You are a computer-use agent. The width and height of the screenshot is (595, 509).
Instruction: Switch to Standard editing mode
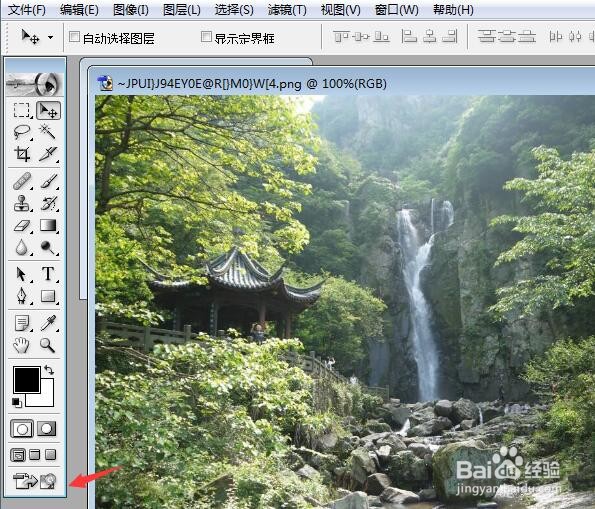[x=22, y=429]
